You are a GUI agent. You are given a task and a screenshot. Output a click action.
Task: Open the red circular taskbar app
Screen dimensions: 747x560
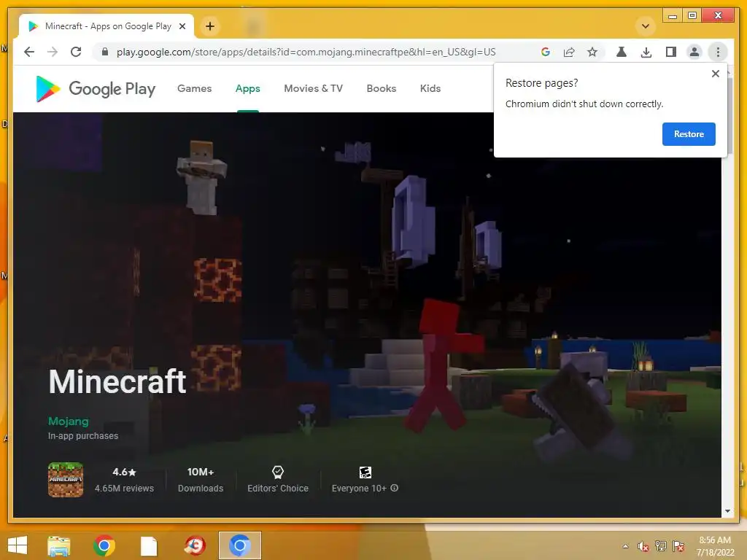[x=194, y=545]
